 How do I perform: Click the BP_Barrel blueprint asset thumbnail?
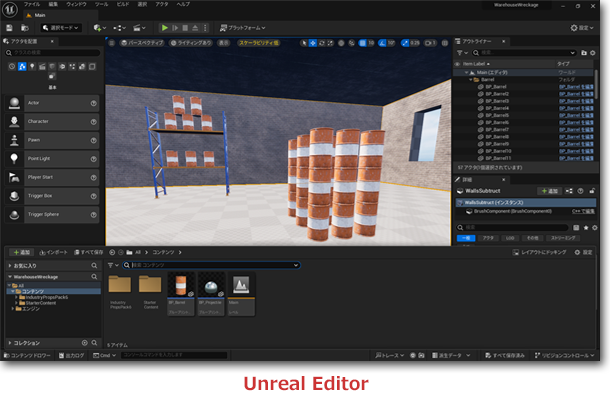click(182, 287)
